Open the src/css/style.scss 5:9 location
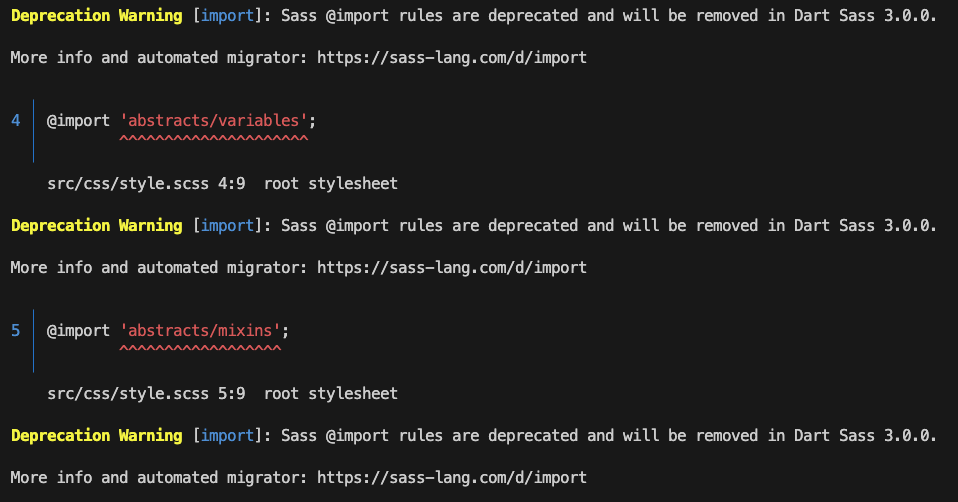This screenshot has height=502, width=958. (x=146, y=394)
